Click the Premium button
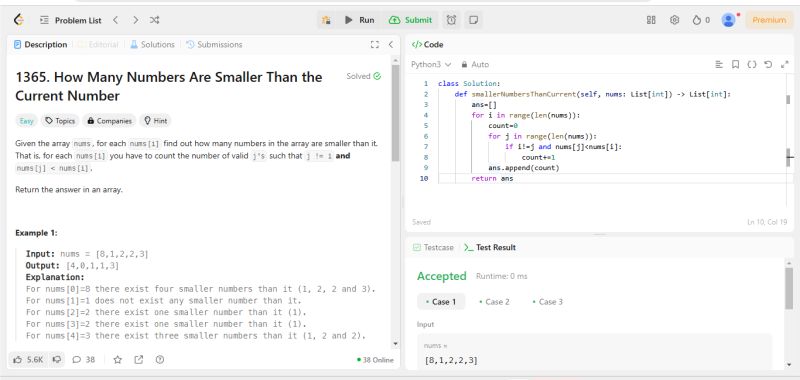 point(769,20)
